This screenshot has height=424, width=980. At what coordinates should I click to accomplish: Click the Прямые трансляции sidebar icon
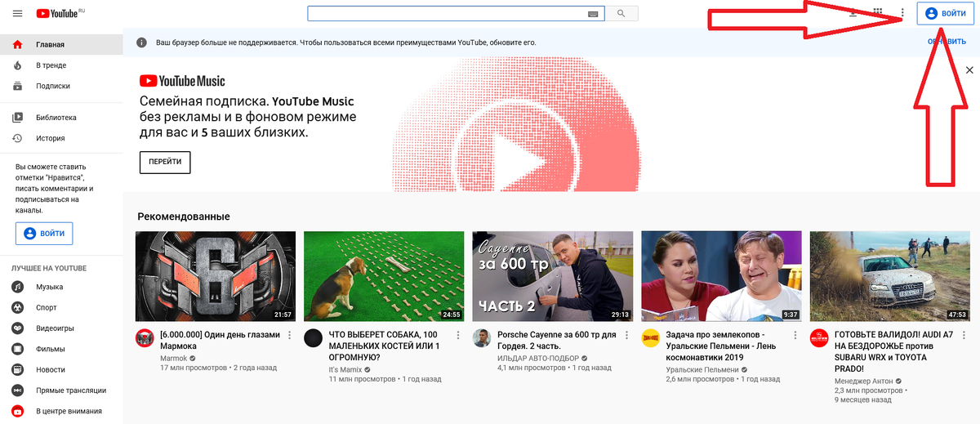(x=17, y=390)
